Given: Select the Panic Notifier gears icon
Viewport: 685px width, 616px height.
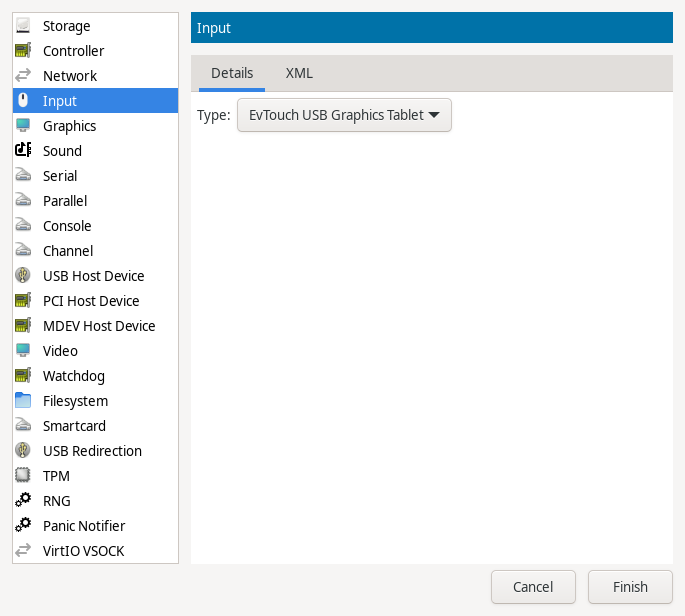Looking at the screenshot, I should (23, 526).
